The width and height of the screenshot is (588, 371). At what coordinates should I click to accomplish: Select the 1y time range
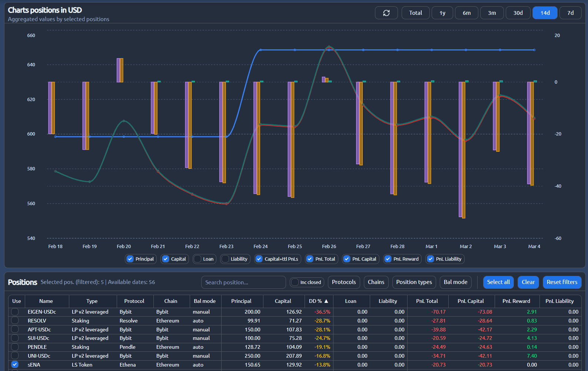tap(442, 13)
